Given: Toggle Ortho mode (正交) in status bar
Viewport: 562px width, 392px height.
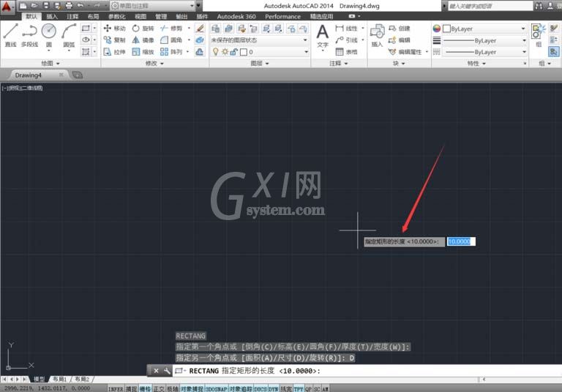Looking at the screenshot, I should (159, 389).
